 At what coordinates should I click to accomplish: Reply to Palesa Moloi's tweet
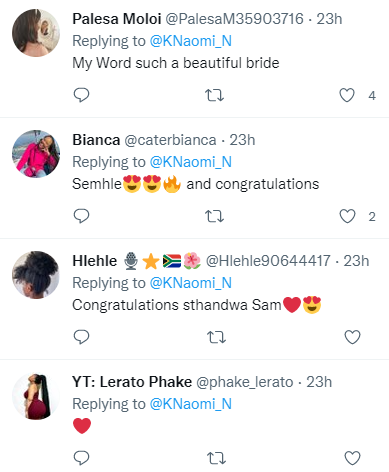pyautogui.click(x=81, y=95)
